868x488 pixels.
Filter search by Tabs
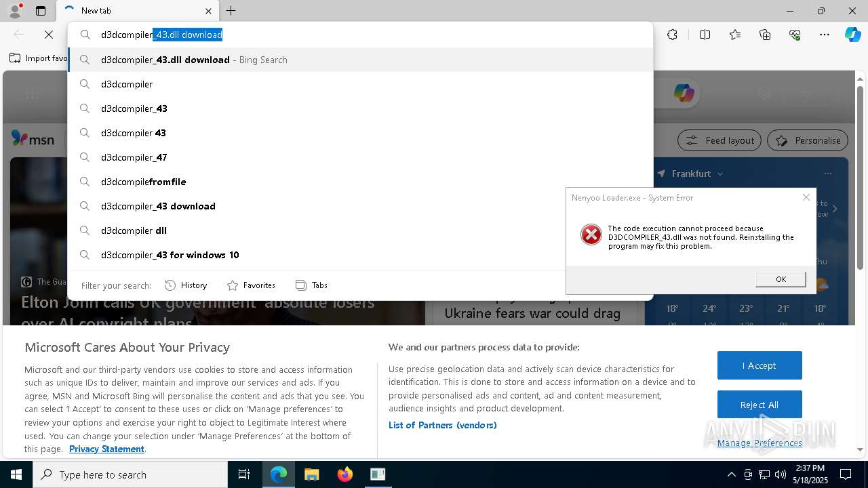click(x=312, y=285)
